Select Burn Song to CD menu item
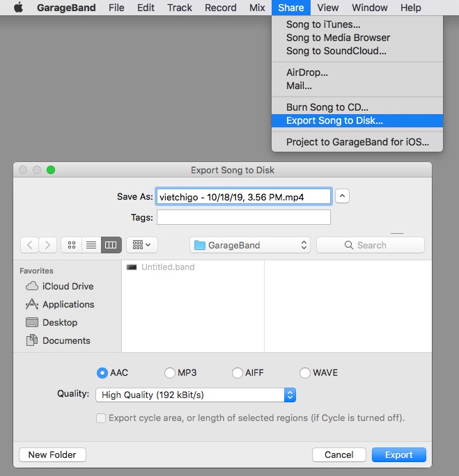 (x=327, y=107)
